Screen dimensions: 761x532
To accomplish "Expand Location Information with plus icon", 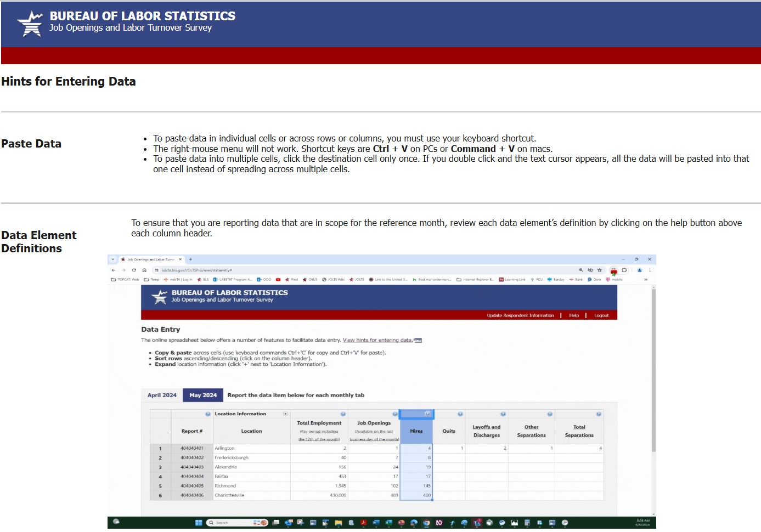I will (x=285, y=414).
